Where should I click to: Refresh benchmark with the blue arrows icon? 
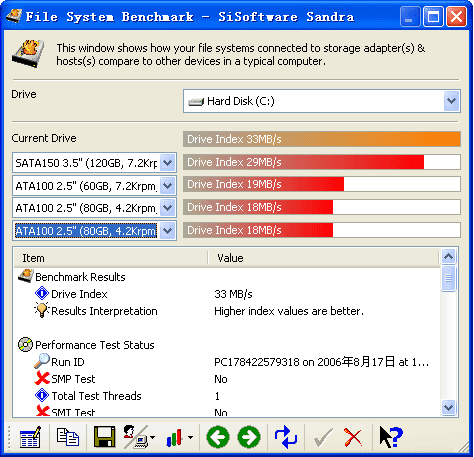tap(286, 437)
